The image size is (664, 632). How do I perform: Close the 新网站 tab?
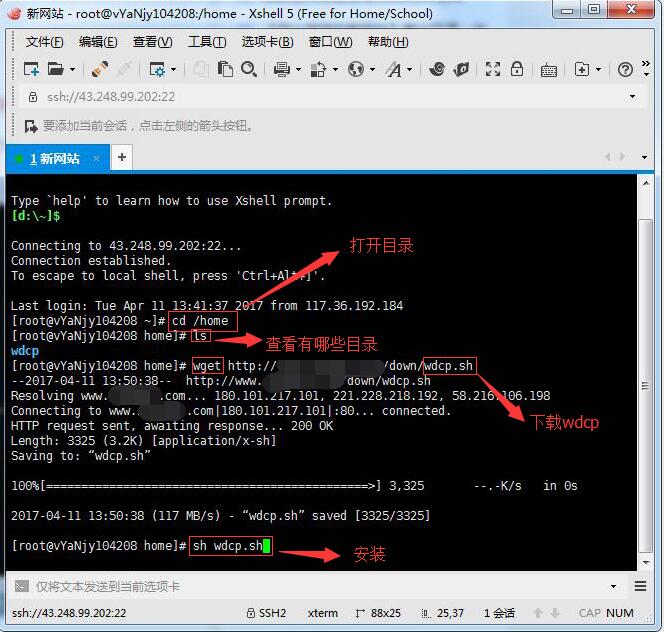pos(97,158)
